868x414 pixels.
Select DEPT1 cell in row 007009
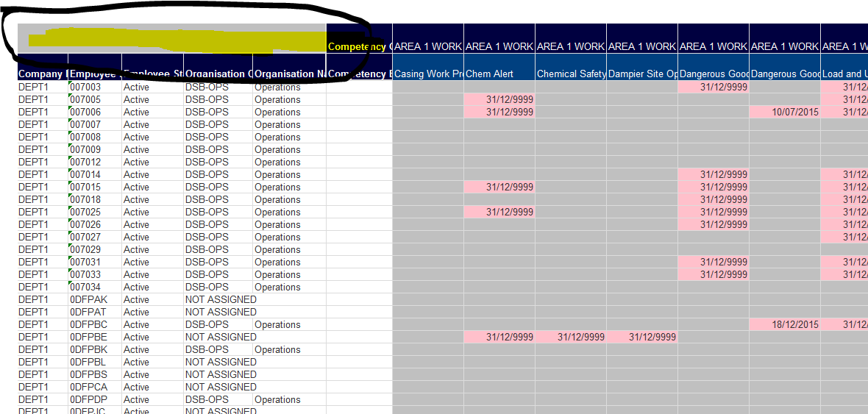43,149
